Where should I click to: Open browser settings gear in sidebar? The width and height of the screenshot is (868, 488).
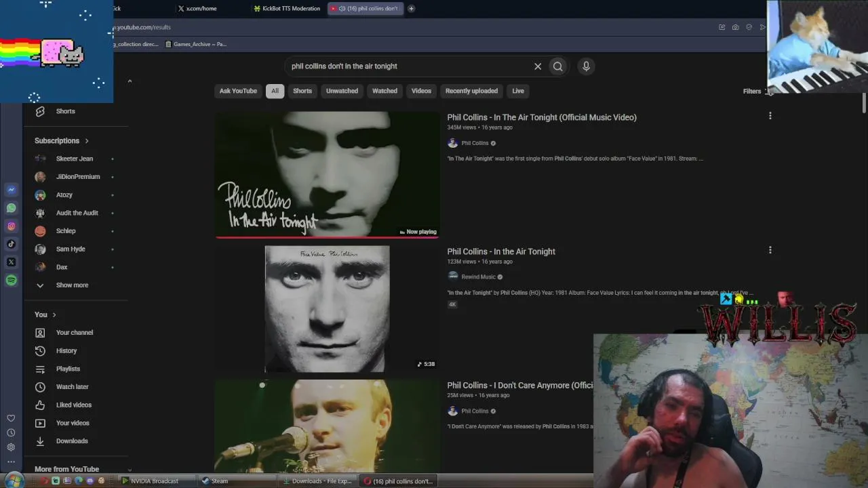(11, 447)
